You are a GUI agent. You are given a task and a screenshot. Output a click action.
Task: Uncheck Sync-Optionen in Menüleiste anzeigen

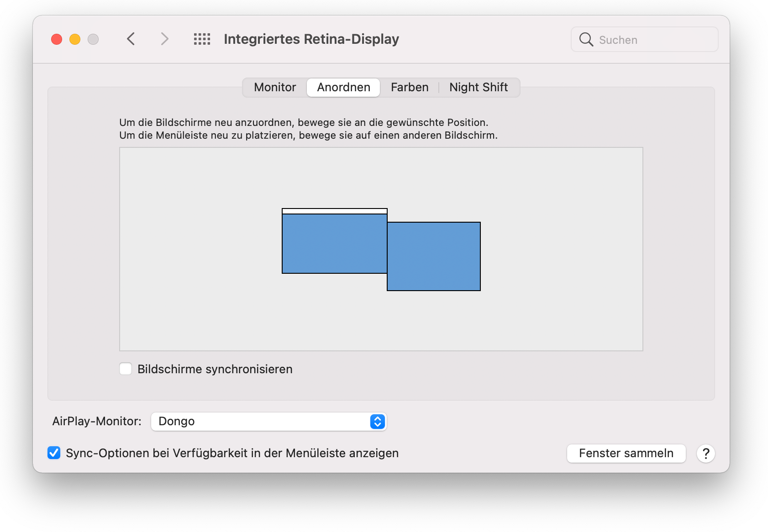point(54,453)
